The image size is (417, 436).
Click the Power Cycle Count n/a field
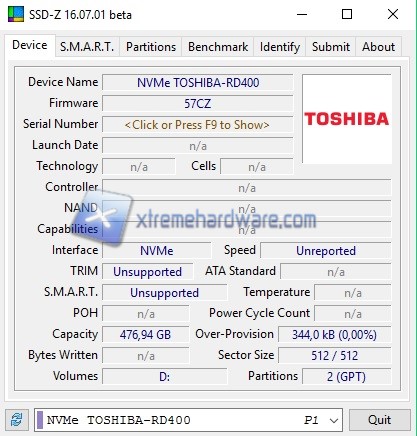353,314
